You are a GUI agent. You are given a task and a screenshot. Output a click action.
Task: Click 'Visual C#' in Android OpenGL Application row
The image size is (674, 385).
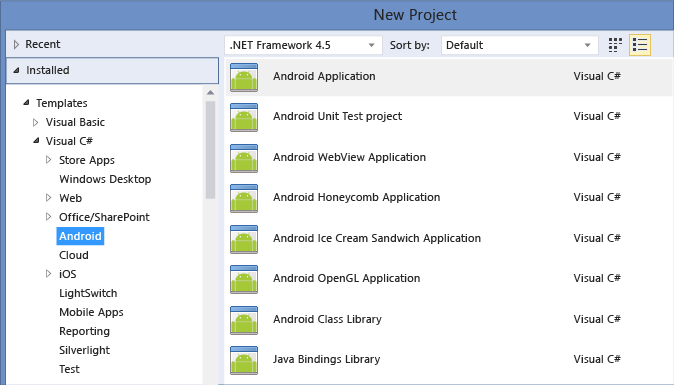[597, 278]
